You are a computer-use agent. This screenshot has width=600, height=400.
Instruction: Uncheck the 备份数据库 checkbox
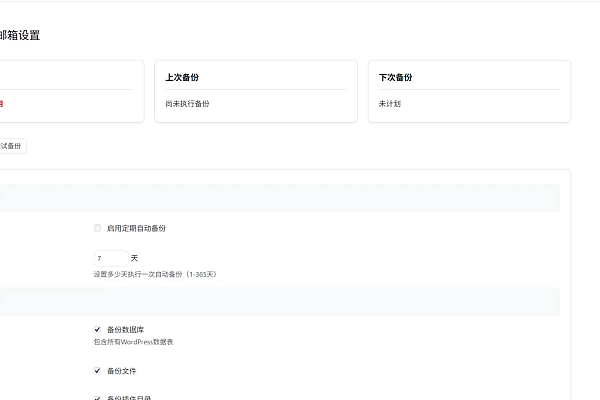tap(98, 329)
